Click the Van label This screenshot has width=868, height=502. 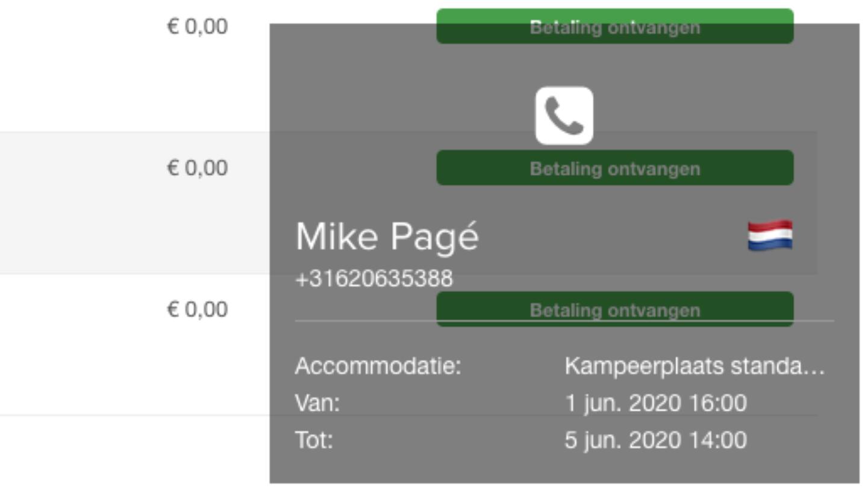(x=317, y=403)
